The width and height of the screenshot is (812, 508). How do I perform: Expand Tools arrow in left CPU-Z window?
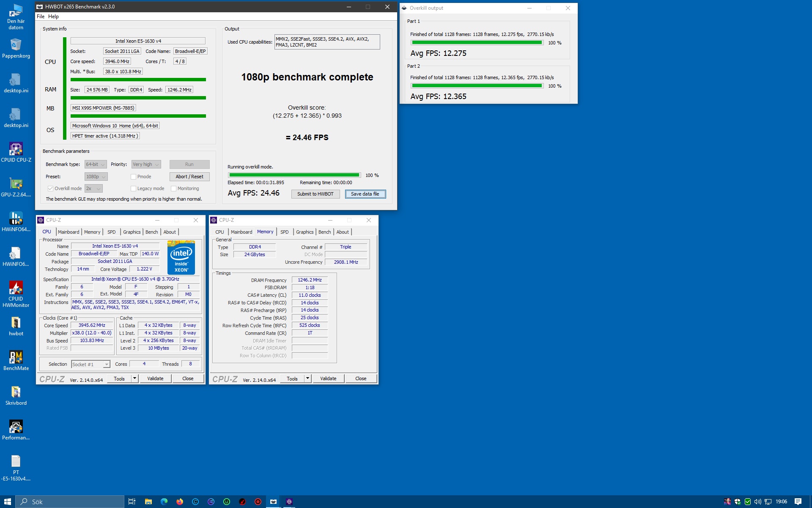click(134, 378)
